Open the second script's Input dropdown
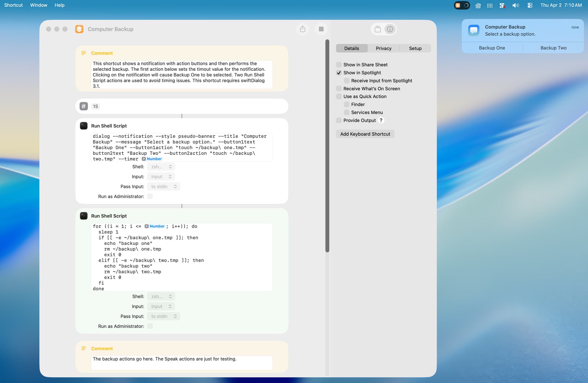 tap(161, 306)
